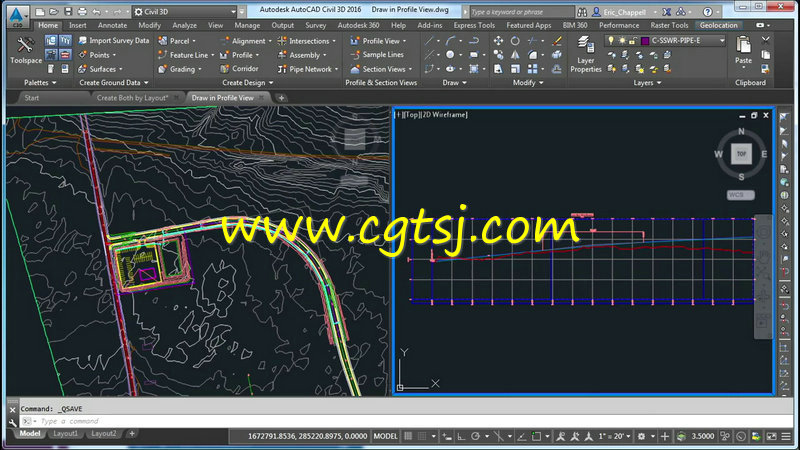Screen dimensions: 800x450
Task: Click the Paste clipboard button
Action: (x=743, y=50)
